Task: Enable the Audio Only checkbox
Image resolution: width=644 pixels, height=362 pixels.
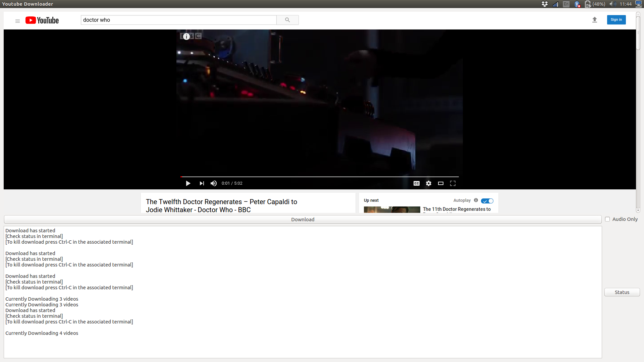Action: pyautogui.click(x=607, y=219)
